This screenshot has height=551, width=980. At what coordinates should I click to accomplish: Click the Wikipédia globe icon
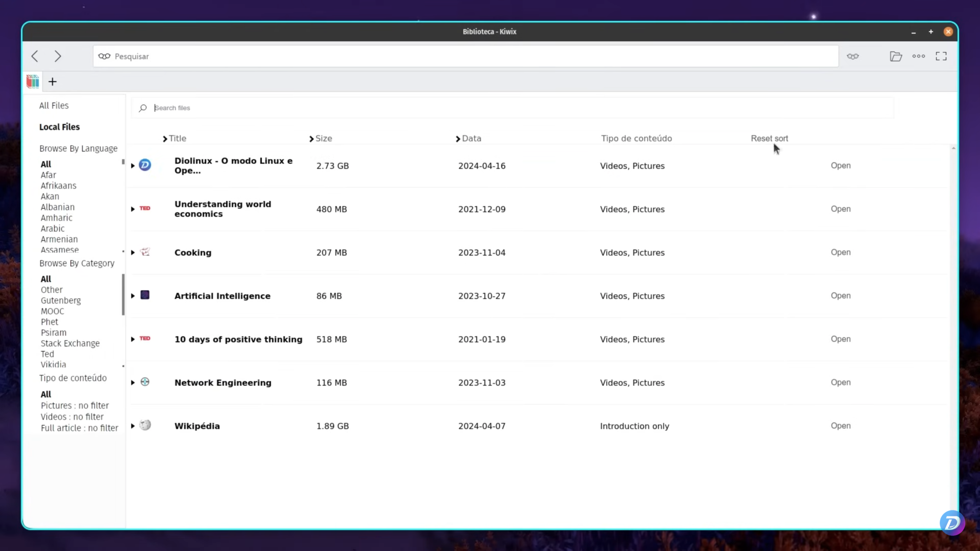(x=145, y=425)
